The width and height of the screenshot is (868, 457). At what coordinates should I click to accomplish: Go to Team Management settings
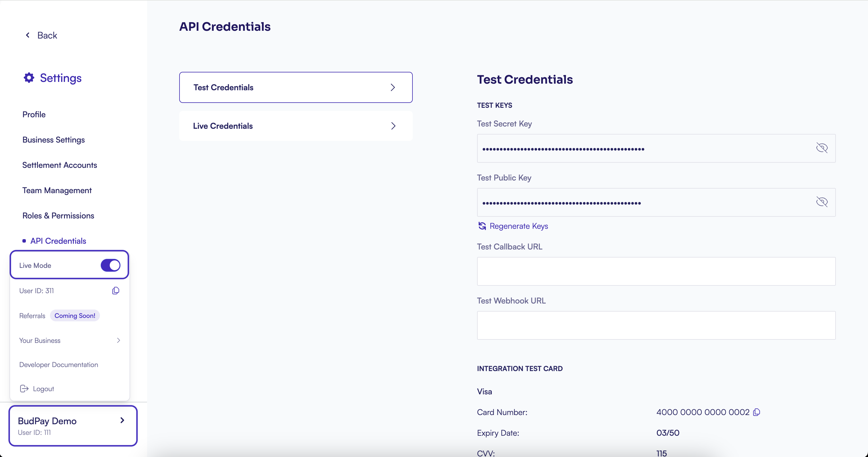tap(57, 190)
